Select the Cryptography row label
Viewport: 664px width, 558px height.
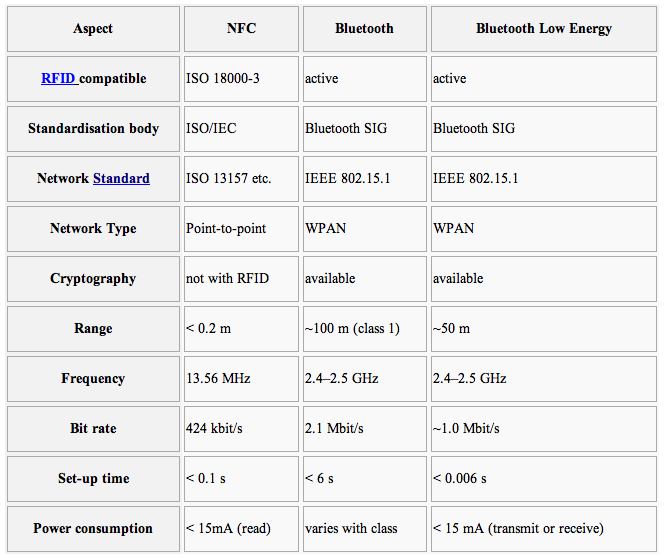point(93,279)
